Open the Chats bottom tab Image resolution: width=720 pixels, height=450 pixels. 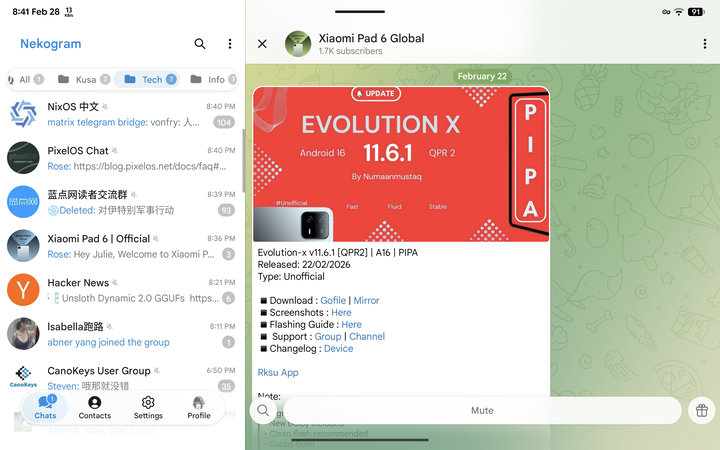click(45, 407)
